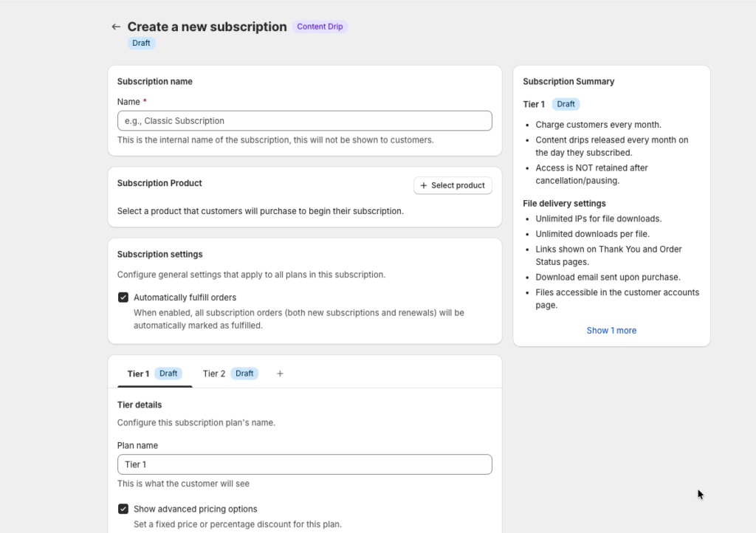Click the Create a new subscription title
Image resolution: width=756 pixels, height=533 pixels.
(x=207, y=27)
